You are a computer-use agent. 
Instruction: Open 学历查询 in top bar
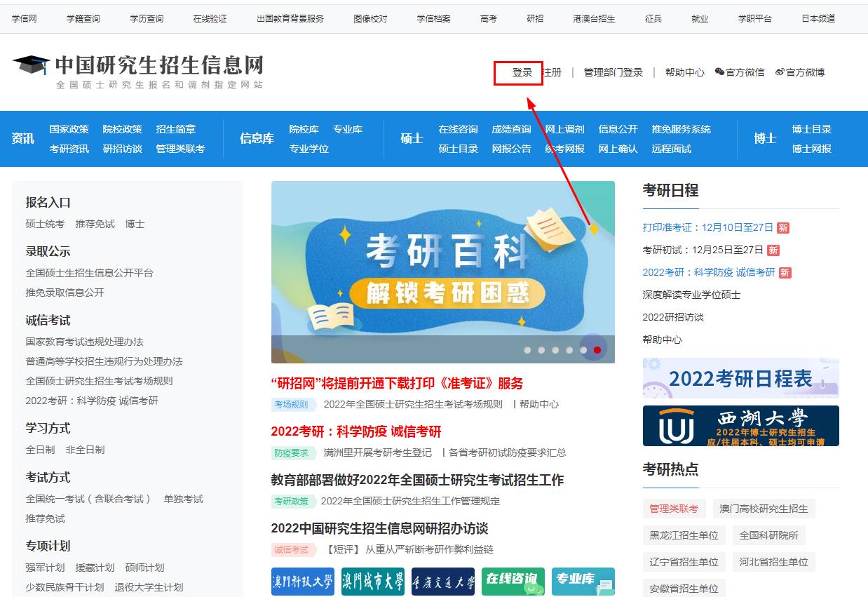[147, 19]
